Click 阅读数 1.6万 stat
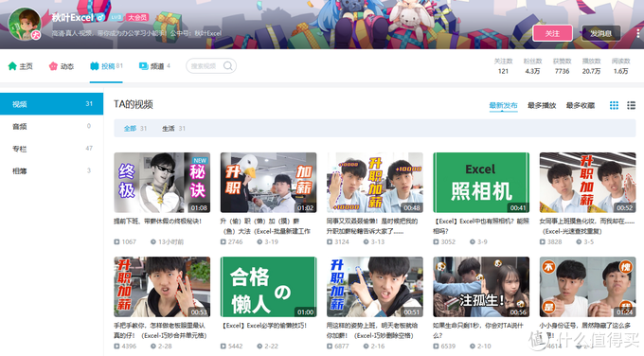Image resolution: width=644 pixels, height=356 pixels. click(620, 66)
